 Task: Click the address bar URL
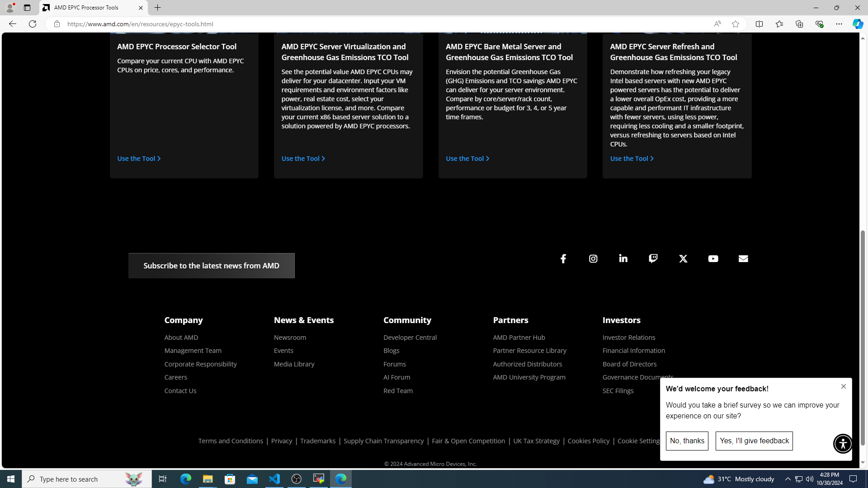coord(140,24)
